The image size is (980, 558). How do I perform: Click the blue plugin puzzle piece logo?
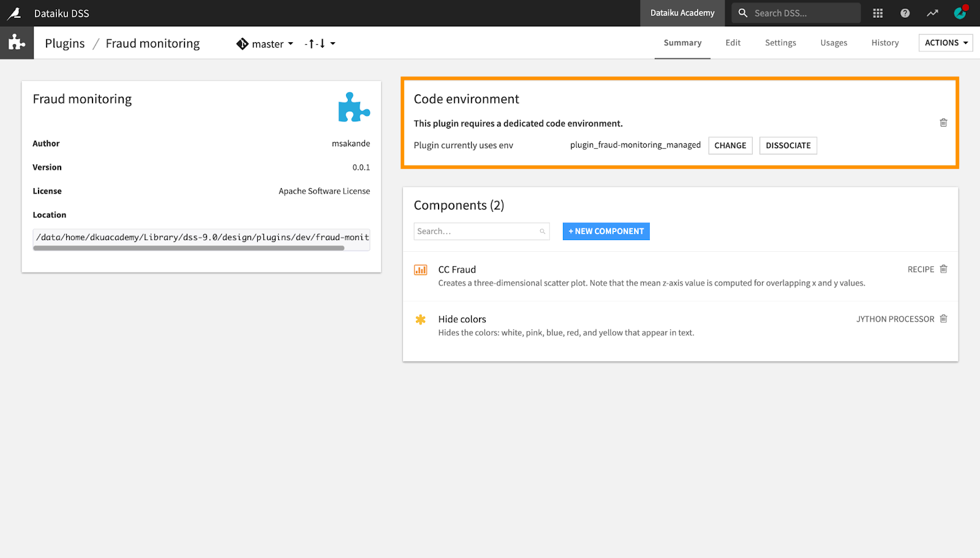[354, 107]
